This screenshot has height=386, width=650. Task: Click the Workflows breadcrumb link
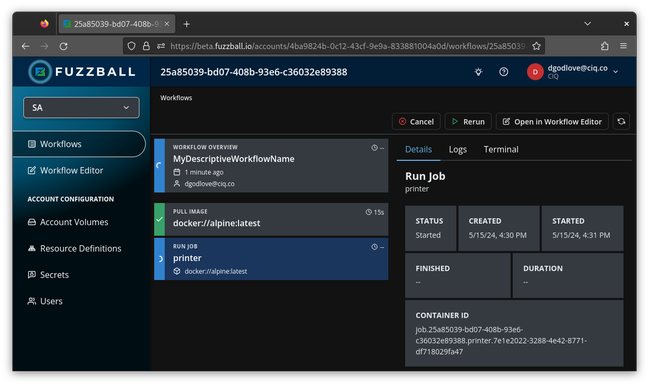[176, 98]
